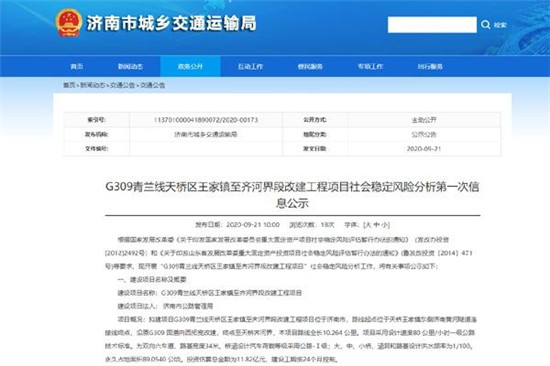Click publisher cell 济南市城乡交通运输局
Screen dimensions: 550x366
click(x=206, y=134)
